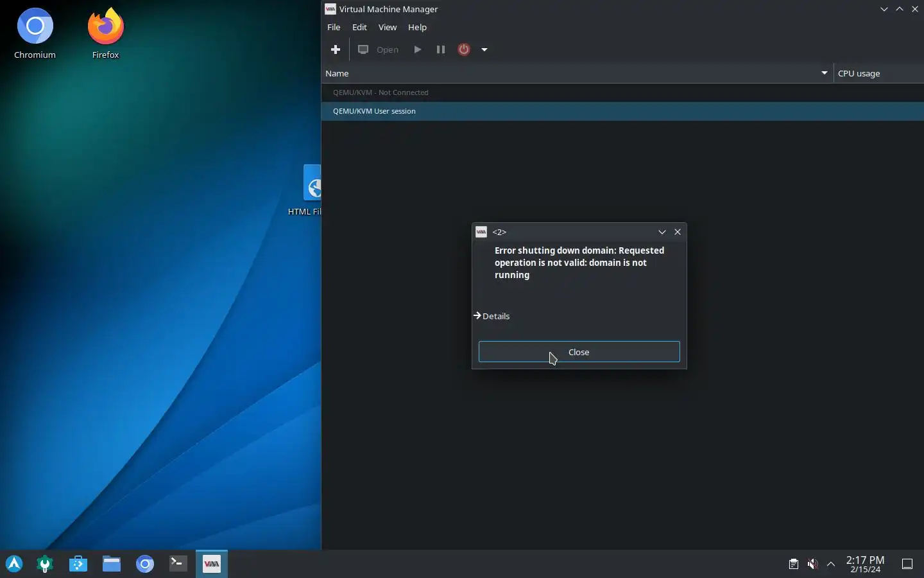Click the Virtual Machine Manager taskbar entry

pyautogui.click(x=212, y=564)
